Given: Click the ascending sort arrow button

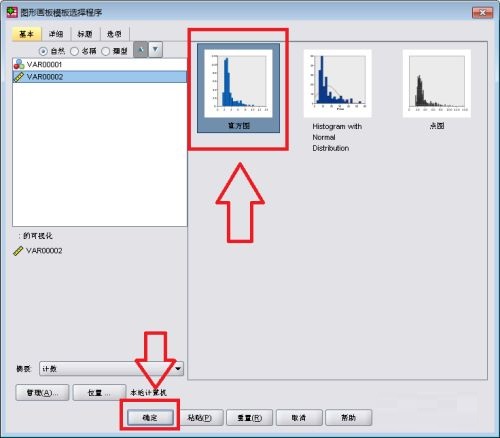Looking at the screenshot, I should [141, 50].
